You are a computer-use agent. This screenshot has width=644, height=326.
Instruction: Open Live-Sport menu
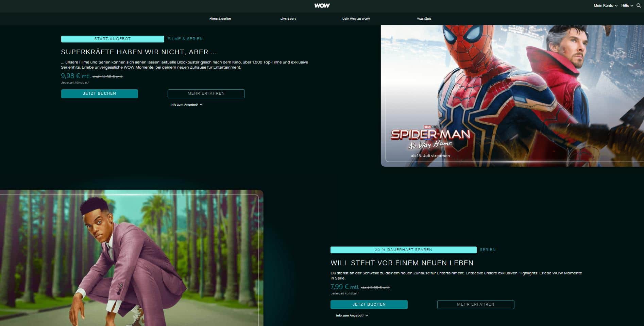pyautogui.click(x=288, y=19)
